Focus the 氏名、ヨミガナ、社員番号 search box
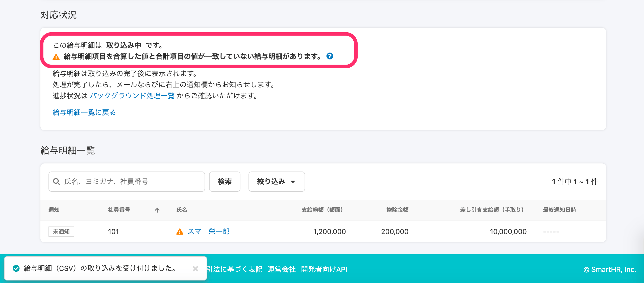 tap(127, 182)
